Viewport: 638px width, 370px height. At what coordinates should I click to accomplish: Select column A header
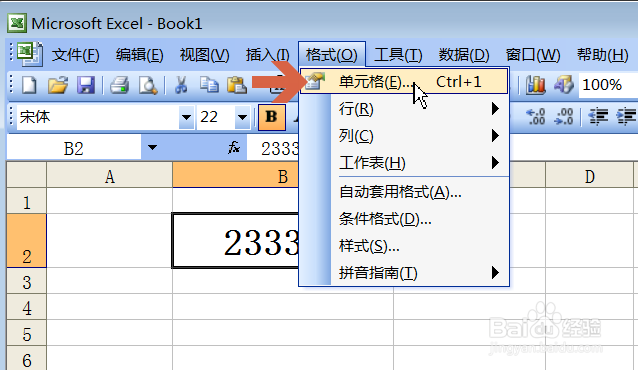click(109, 176)
